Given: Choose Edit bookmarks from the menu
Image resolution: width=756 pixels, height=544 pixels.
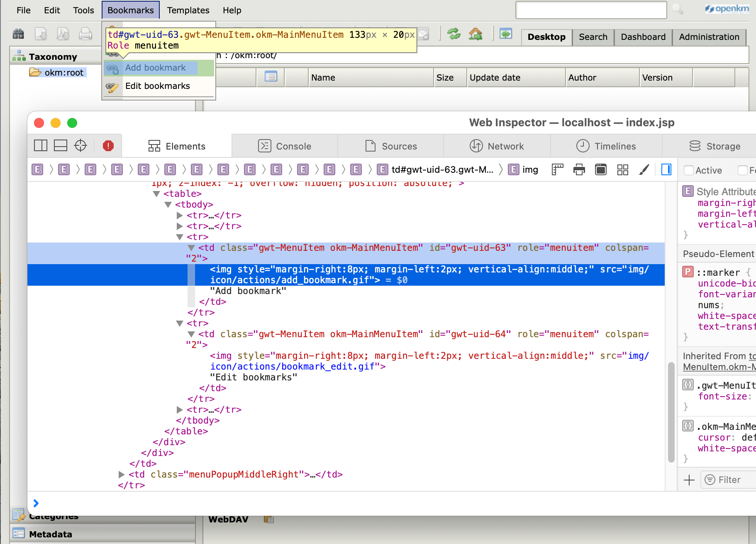Looking at the screenshot, I should [157, 86].
